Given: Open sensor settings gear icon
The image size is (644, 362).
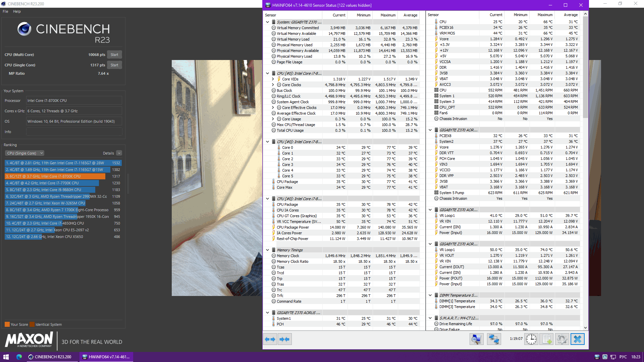Looking at the screenshot, I should coord(562,339).
